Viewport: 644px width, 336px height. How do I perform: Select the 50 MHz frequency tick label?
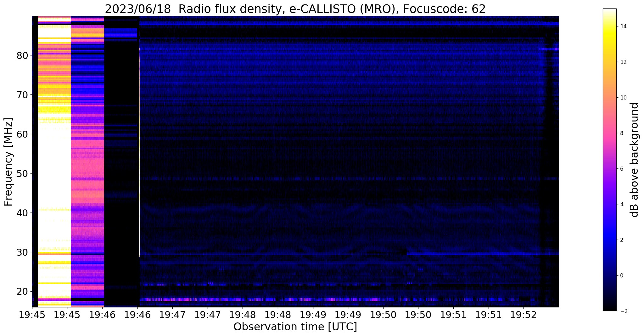[22, 174]
